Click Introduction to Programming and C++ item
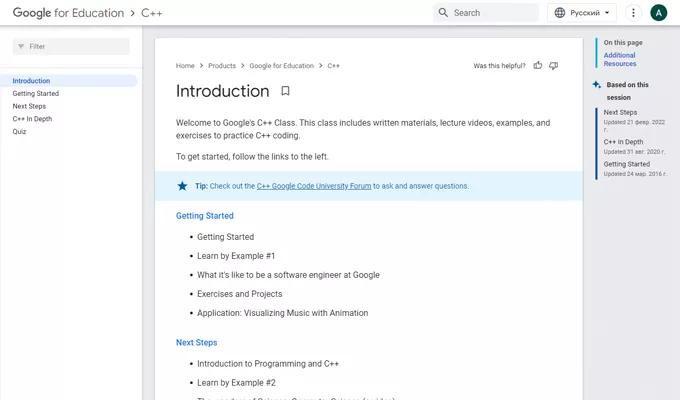This screenshot has height=400, width=680. click(x=268, y=364)
